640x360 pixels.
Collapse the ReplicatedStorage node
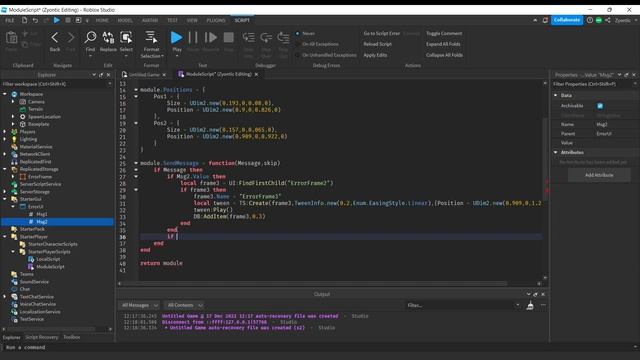pyautogui.click(x=5, y=169)
